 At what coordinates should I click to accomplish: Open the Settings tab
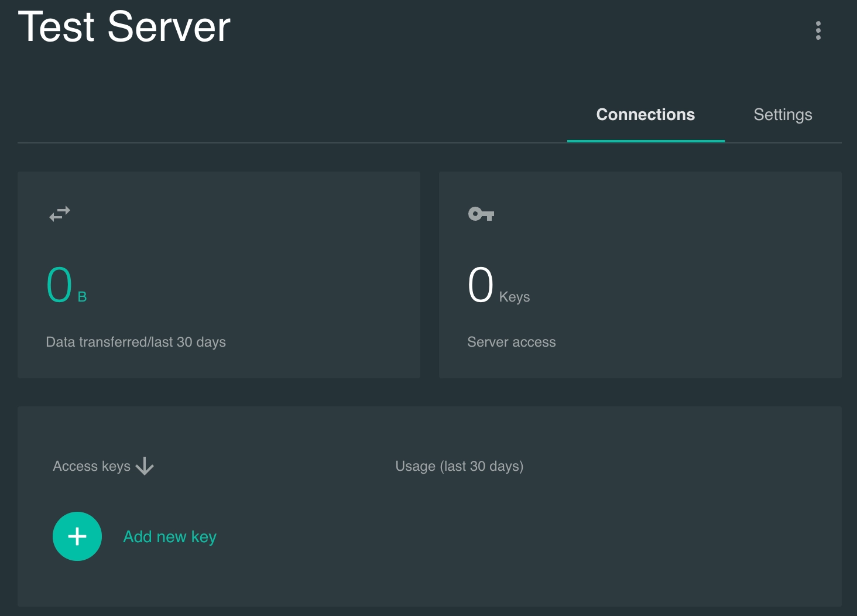tap(783, 115)
